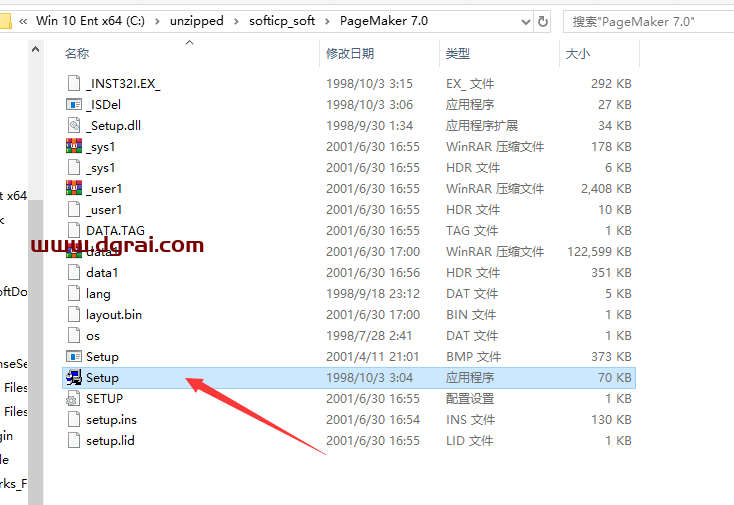
Task: Click the blank icon of _user1 HDR file
Action: click(x=74, y=209)
